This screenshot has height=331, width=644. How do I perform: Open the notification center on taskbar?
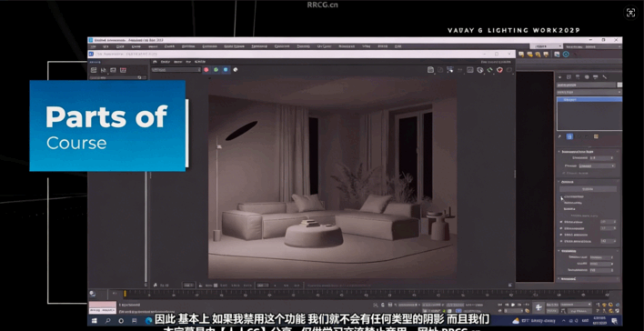[614, 321]
